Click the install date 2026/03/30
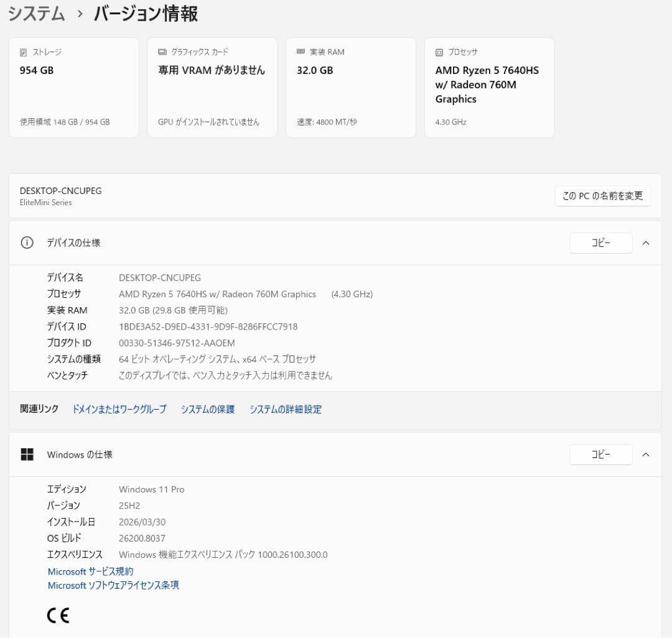This screenshot has width=672, height=638. (142, 522)
